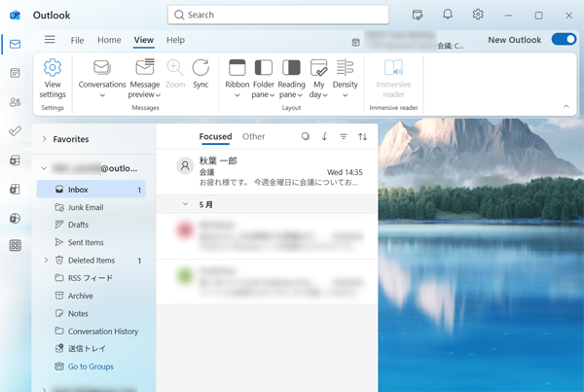
Task: Click the select-all messages icon
Action: point(306,136)
